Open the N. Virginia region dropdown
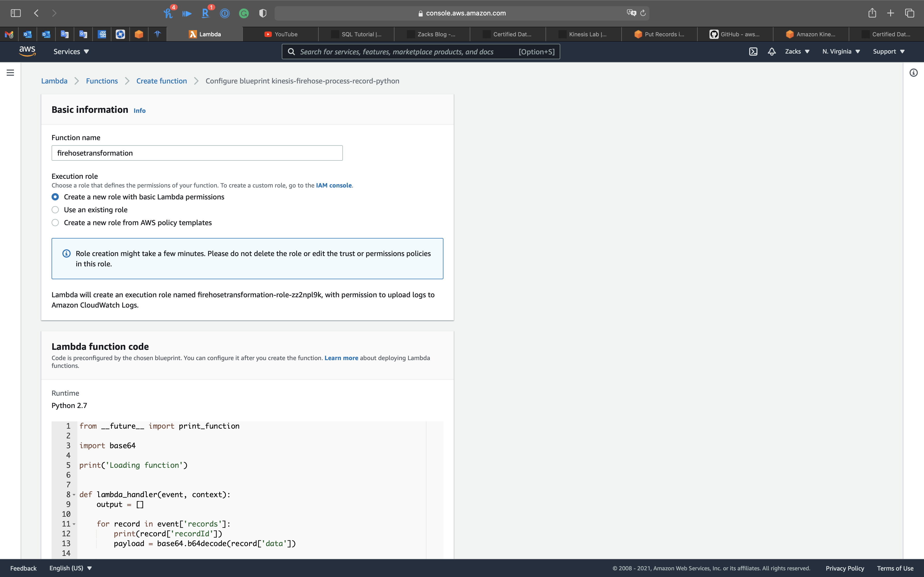Viewport: 924px width, 577px height. point(841,52)
